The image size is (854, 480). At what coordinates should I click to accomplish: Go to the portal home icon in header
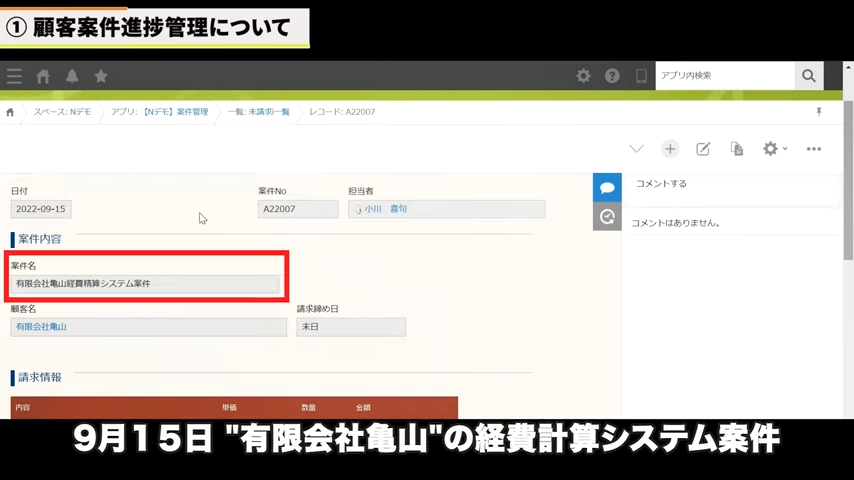click(x=43, y=76)
